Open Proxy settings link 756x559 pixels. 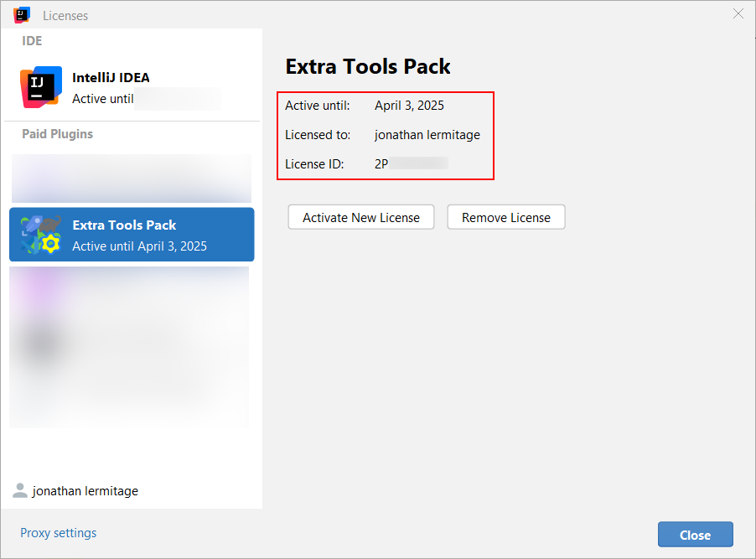[x=59, y=533]
